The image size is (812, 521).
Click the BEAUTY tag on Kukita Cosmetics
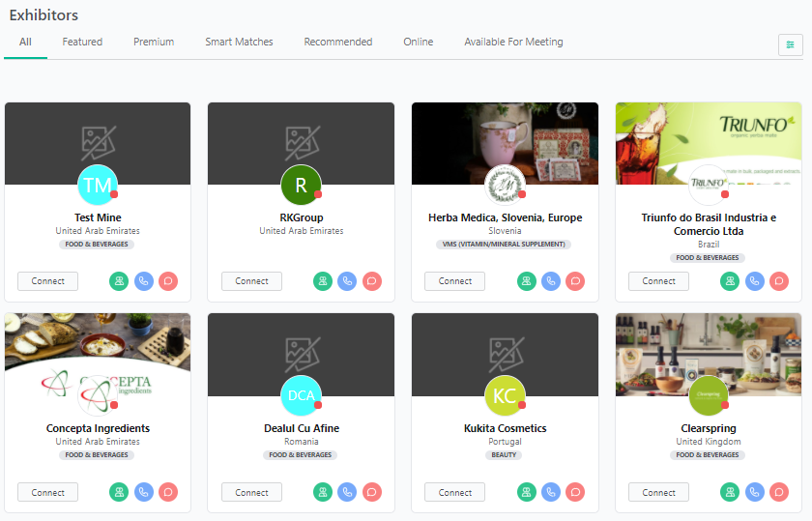(x=504, y=454)
